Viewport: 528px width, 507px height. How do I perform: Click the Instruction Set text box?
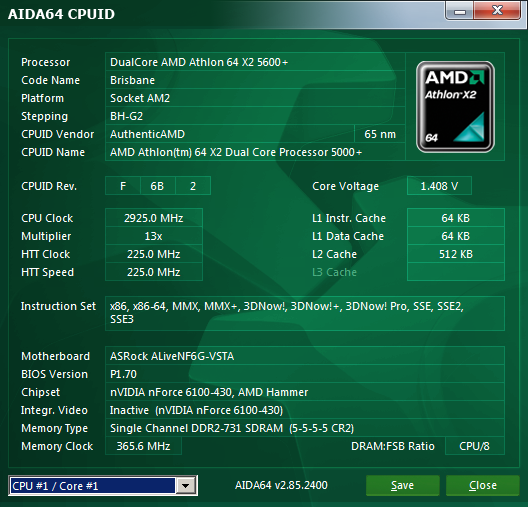click(x=305, y=313)
